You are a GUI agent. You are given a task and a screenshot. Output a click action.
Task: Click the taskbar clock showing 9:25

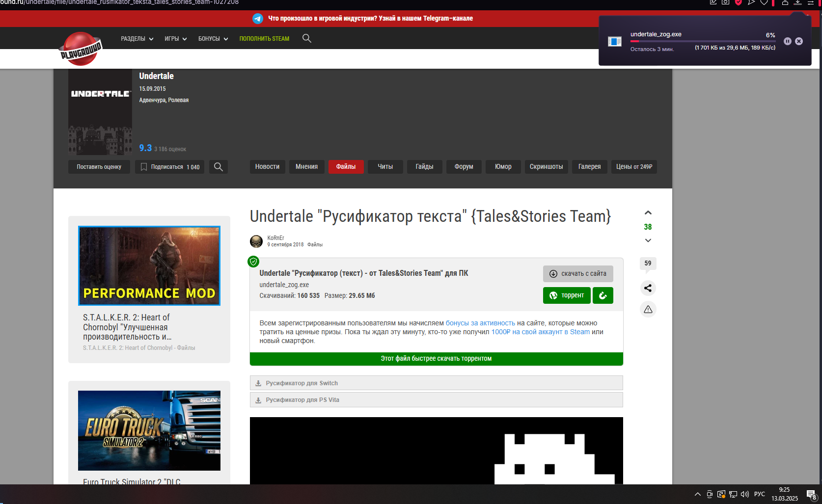[785, 494]
